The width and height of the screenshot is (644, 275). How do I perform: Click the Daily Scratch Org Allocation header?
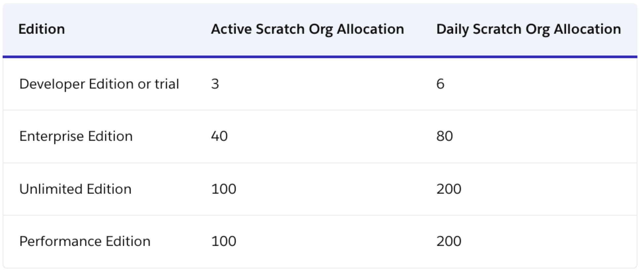pyautogui.click(x=528, y=29)
